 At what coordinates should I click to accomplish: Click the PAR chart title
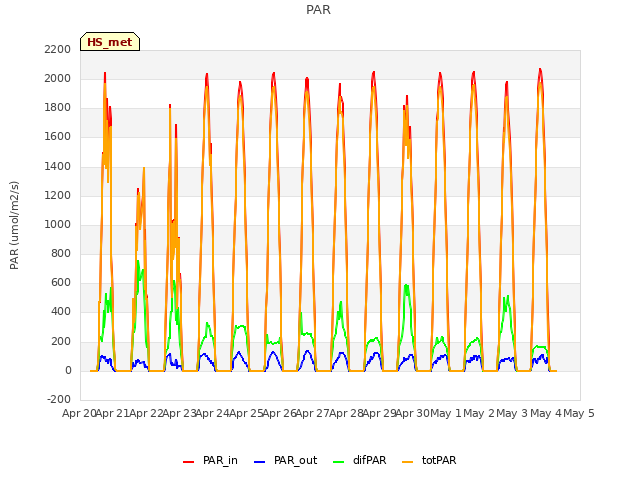[x=318, y=10]
